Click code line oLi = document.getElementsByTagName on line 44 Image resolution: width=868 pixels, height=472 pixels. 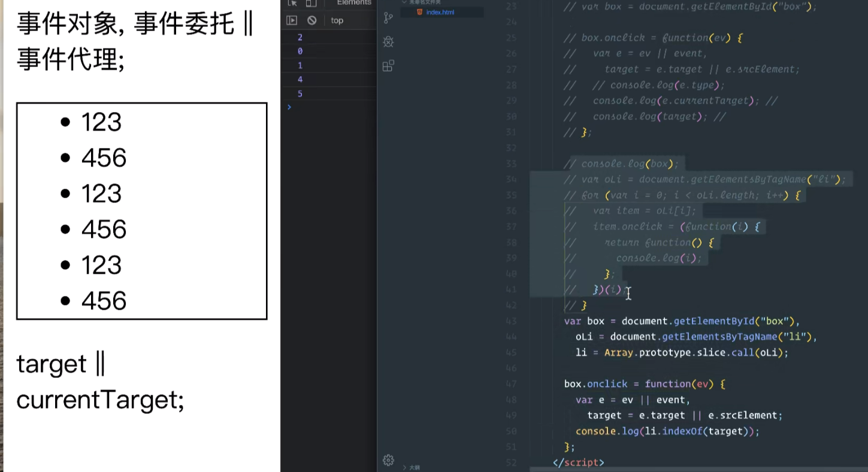pyautogui.click(x=696, y=337)
